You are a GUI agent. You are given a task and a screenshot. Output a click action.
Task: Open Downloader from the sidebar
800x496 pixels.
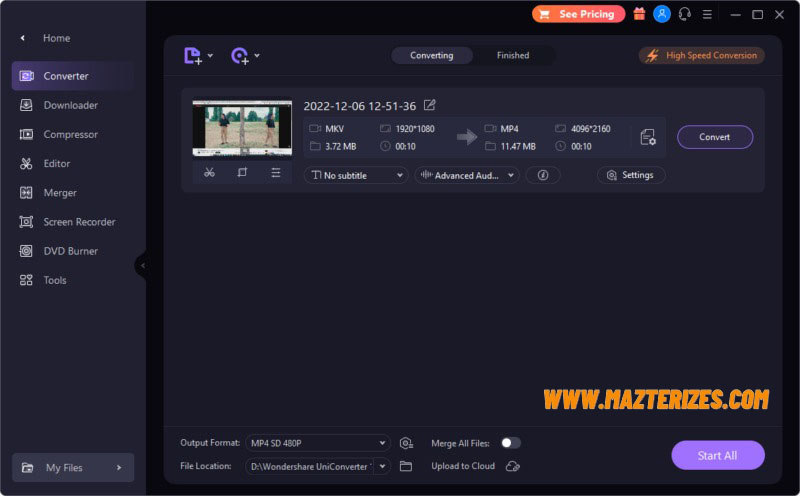coord(72,105)
